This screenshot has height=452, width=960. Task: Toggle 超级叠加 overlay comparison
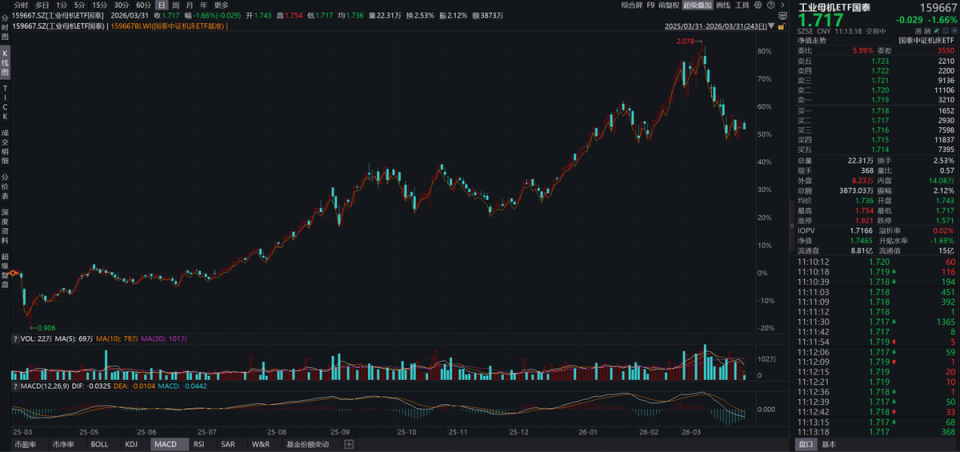point(697,5)
